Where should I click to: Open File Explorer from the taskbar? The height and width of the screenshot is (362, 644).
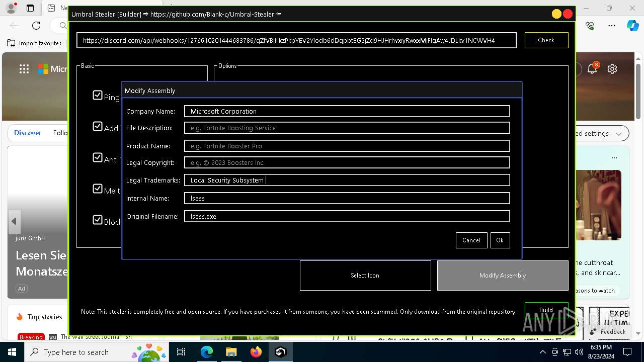coord(231,352)
